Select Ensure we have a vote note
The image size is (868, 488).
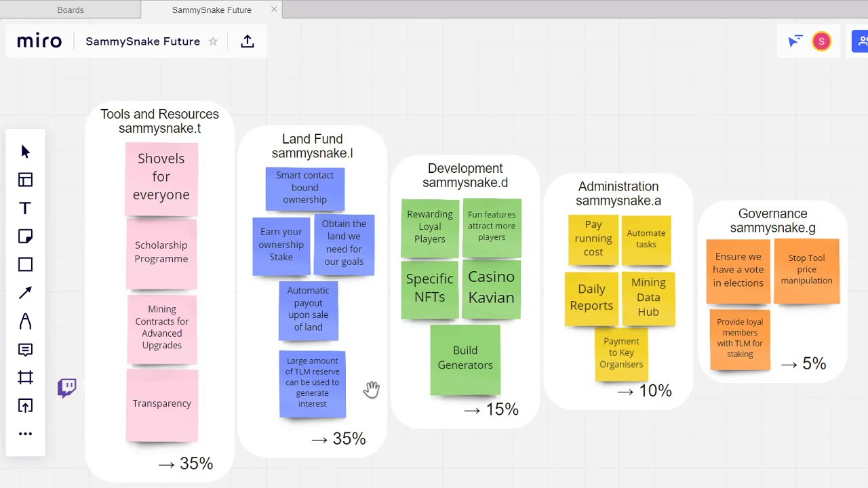738,271
